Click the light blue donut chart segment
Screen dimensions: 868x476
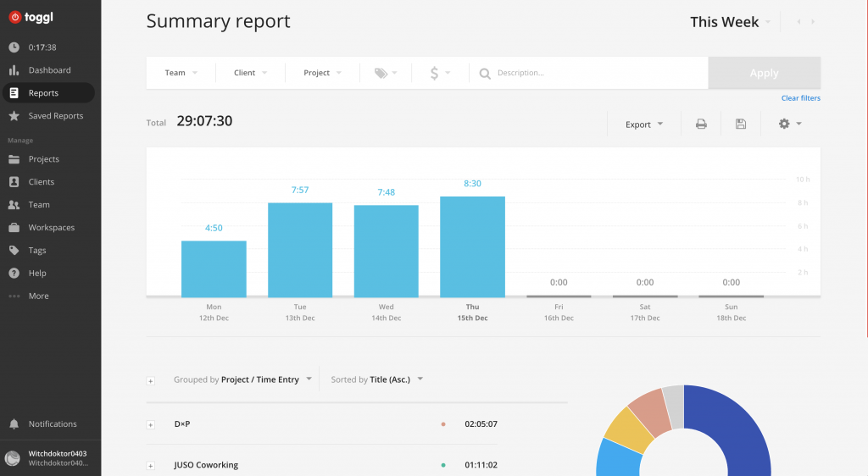619,459
